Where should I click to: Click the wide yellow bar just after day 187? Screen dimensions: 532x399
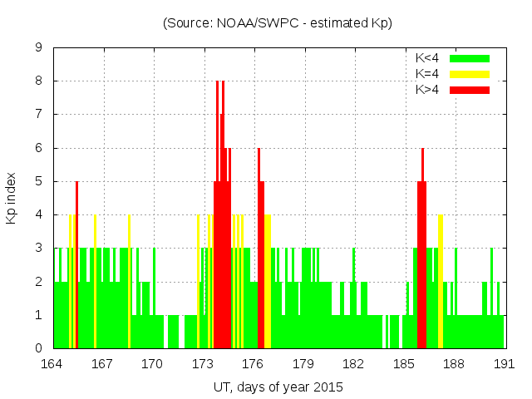pyautogui.click(x=441, y=283)
